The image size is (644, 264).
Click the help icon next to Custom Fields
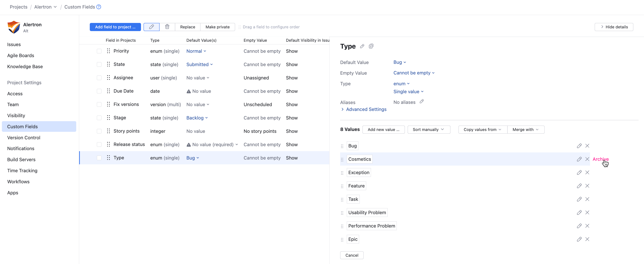tap(99, 7)
